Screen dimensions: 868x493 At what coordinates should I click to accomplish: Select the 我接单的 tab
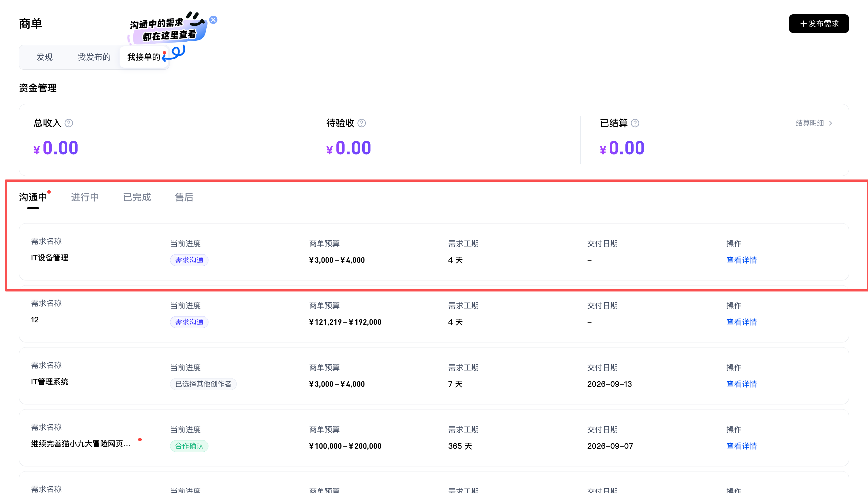tap(144, 57)
